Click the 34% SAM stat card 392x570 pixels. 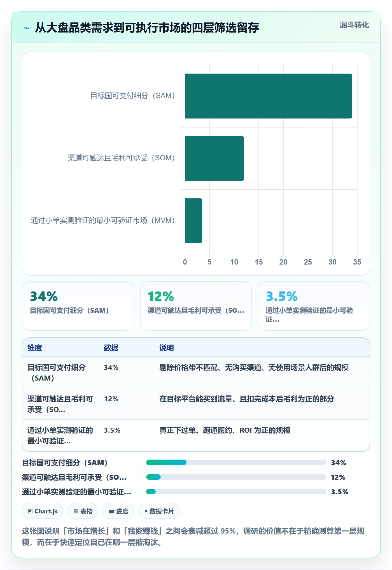click(78, 306)
